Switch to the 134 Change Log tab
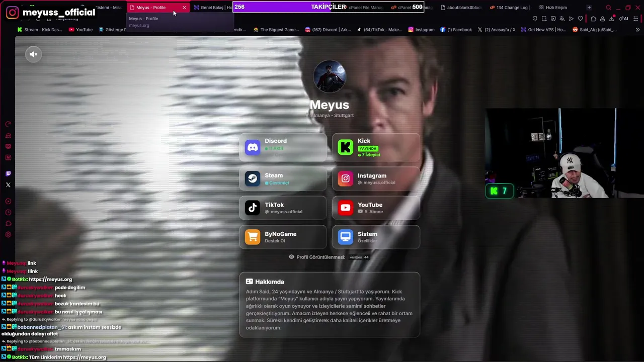Viewport: 644px width, 362px height. pyautogui.click(x=509, y=8)
